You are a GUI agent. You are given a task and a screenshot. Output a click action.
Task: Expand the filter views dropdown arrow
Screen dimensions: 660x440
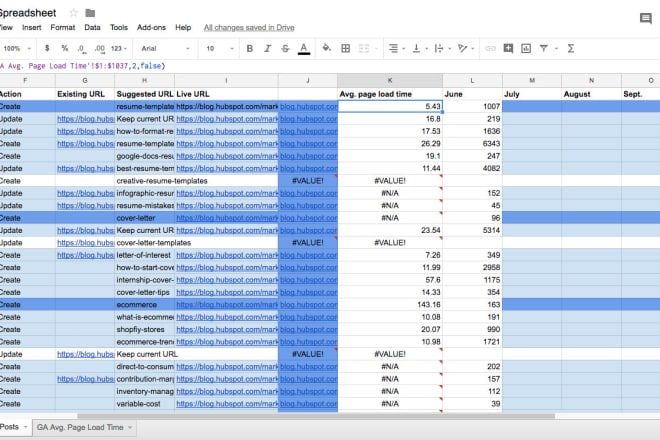(x=556, y=48)
